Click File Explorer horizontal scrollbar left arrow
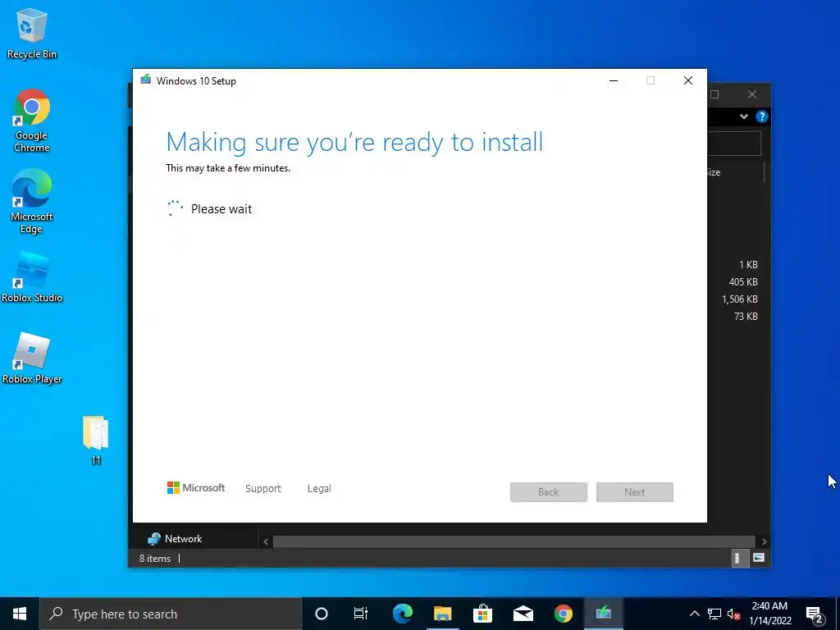The height and width of the screenshot is (630, 840). (266, 541)
